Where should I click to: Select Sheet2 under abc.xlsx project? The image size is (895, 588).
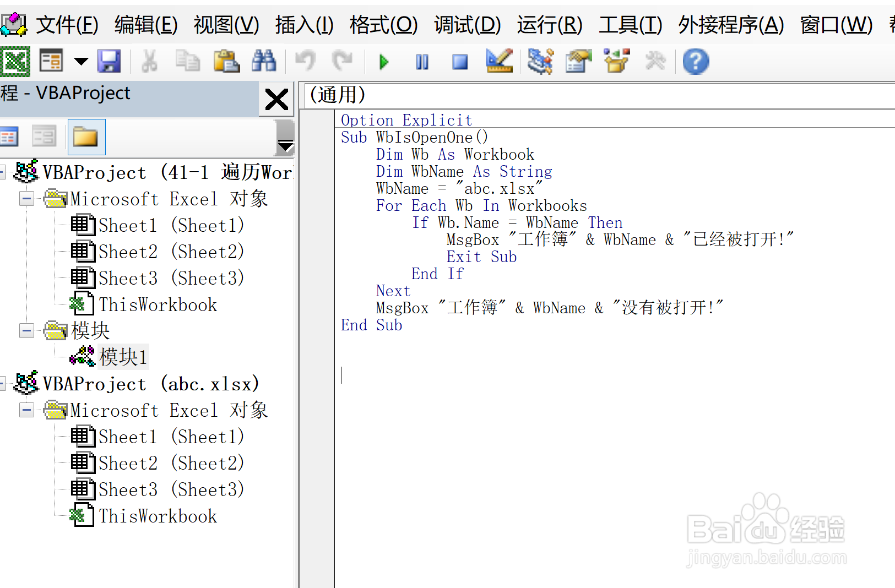(x=171, y=463)
